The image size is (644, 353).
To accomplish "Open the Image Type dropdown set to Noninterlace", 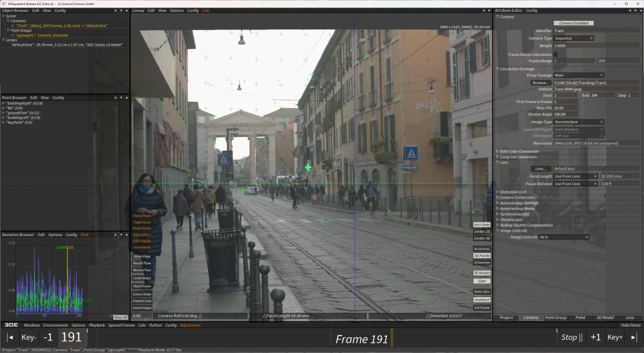I will tap(579, 122).
